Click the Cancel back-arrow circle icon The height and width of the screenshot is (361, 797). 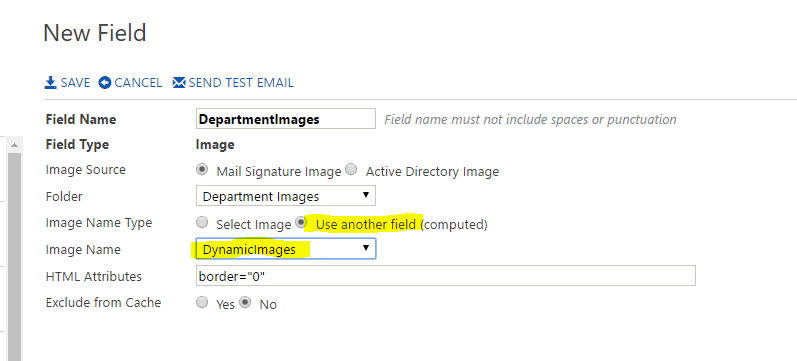point(105,82)
